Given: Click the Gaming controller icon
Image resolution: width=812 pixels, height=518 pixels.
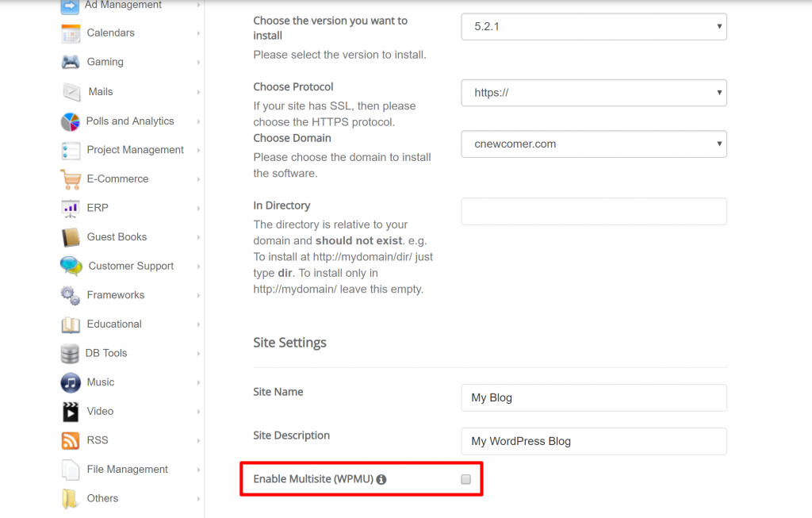Looking at the screenshot, I should click(71, 62).
